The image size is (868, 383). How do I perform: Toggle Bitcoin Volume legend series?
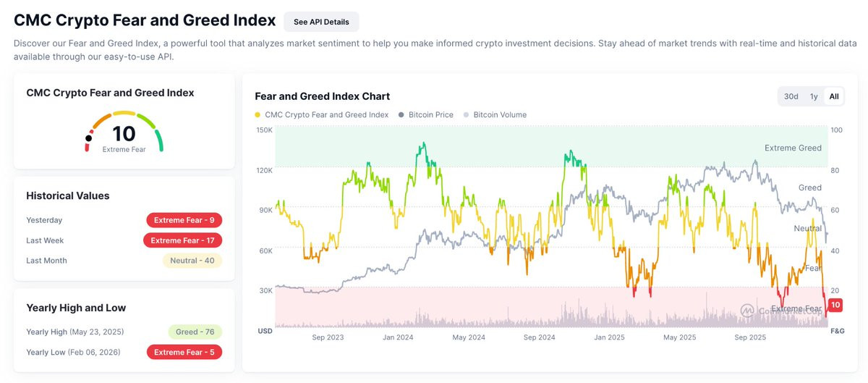click(x=495, y=114)
